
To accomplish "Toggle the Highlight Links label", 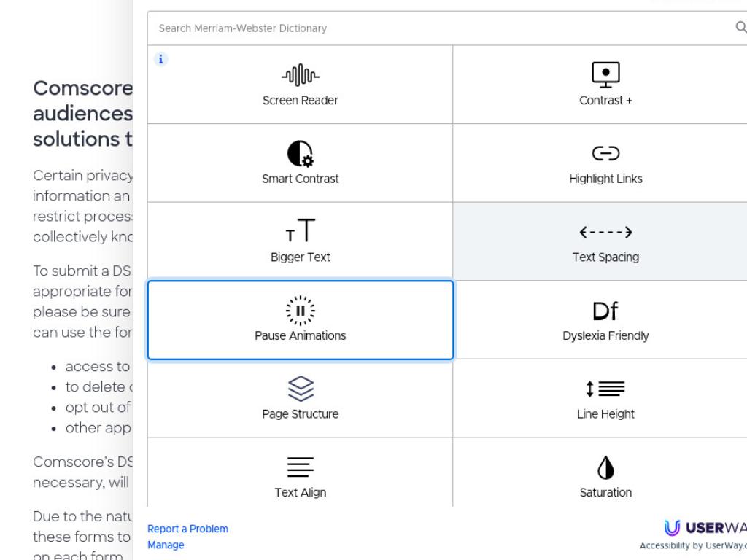I will pos(605,179).
